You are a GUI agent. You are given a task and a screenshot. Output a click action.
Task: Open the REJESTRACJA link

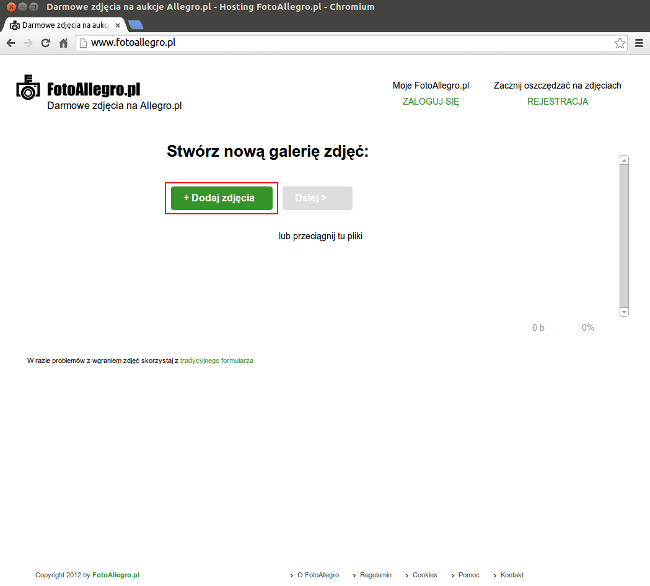558,102
